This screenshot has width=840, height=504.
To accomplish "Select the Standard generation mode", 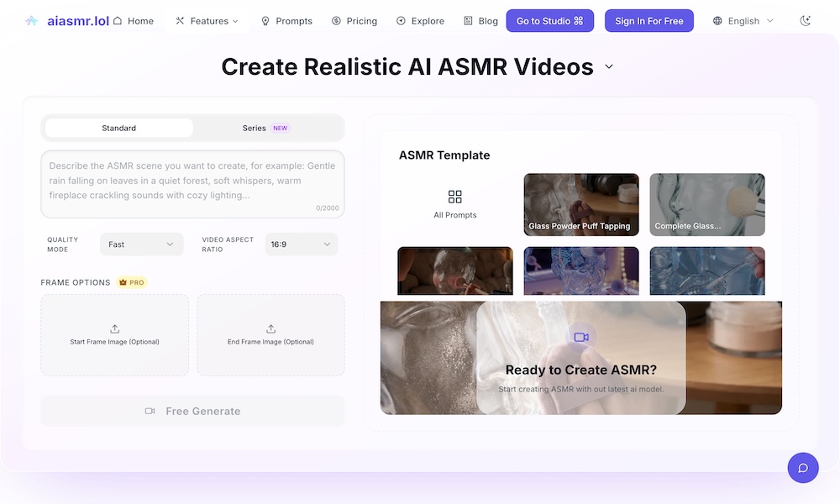I will (118, 128).
